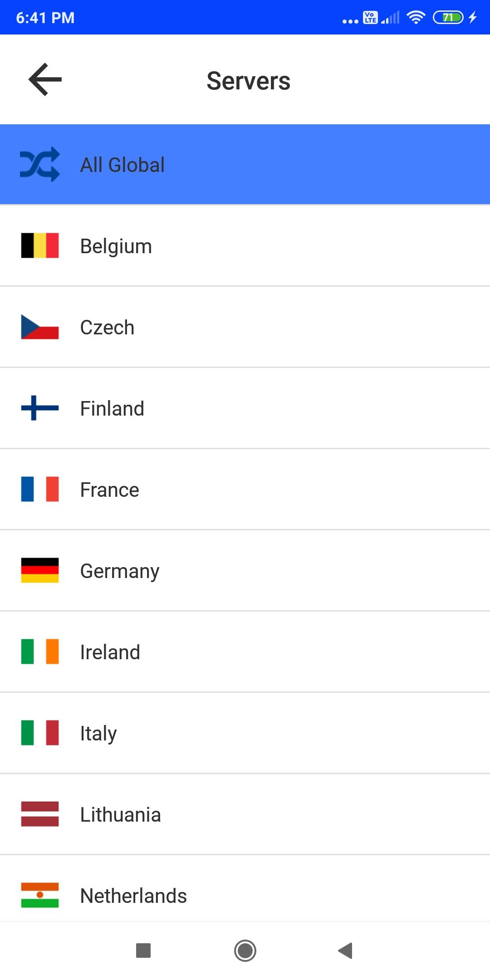Tap the Italy flag icon

click(40, 733)
